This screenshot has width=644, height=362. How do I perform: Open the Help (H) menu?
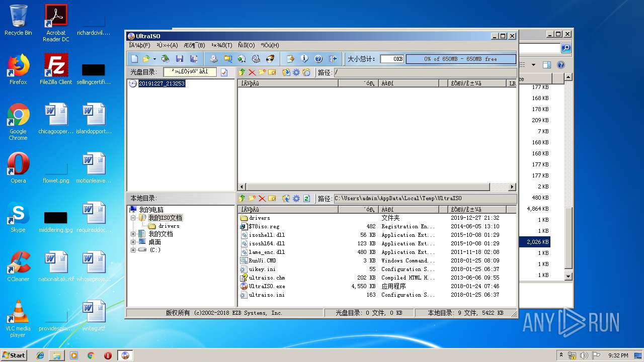[270, 45]
